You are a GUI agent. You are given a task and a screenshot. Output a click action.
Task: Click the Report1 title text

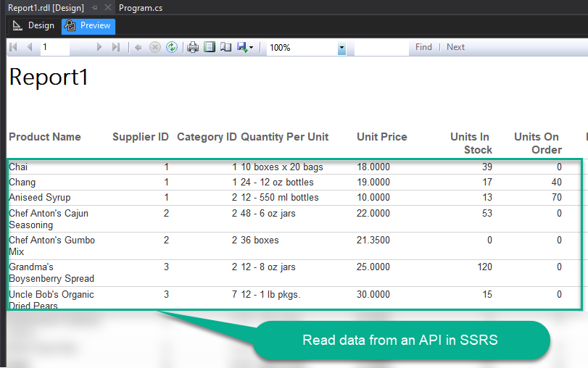(x=49, y=78)
